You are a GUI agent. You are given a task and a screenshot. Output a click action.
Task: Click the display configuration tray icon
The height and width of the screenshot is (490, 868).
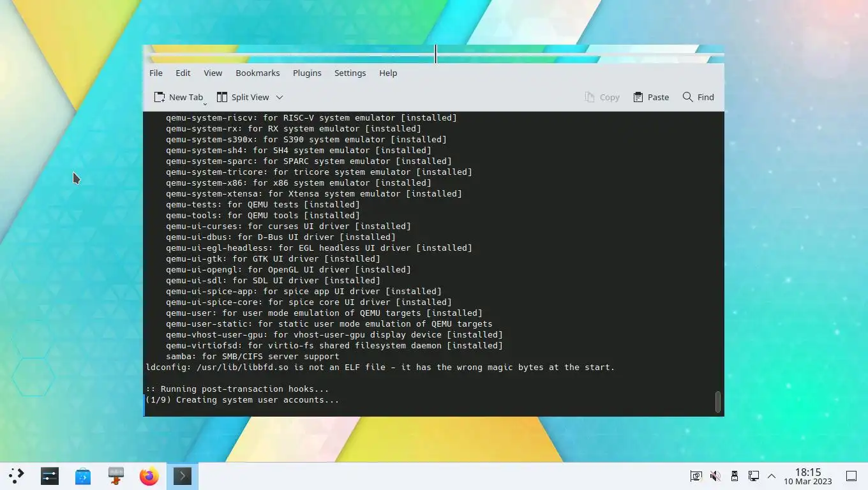click(x=696, y=476)
